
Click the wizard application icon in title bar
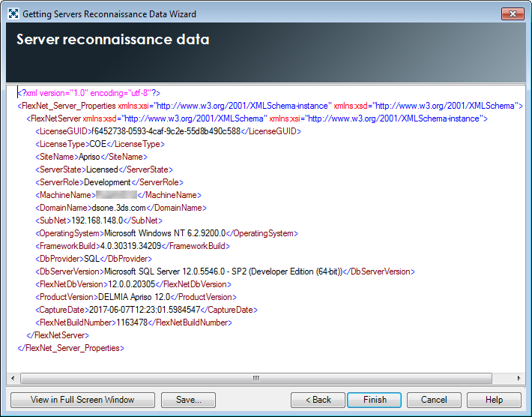point(13,14)
